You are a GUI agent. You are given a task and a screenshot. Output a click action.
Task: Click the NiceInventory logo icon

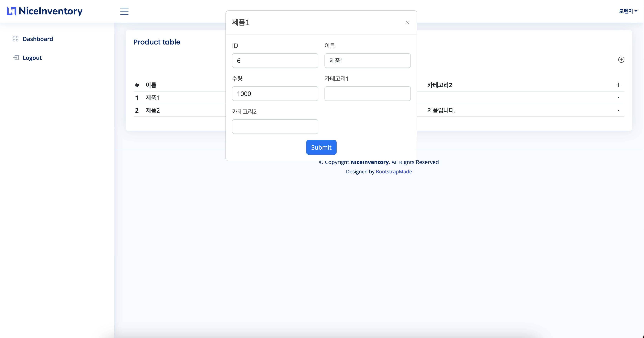12,11
